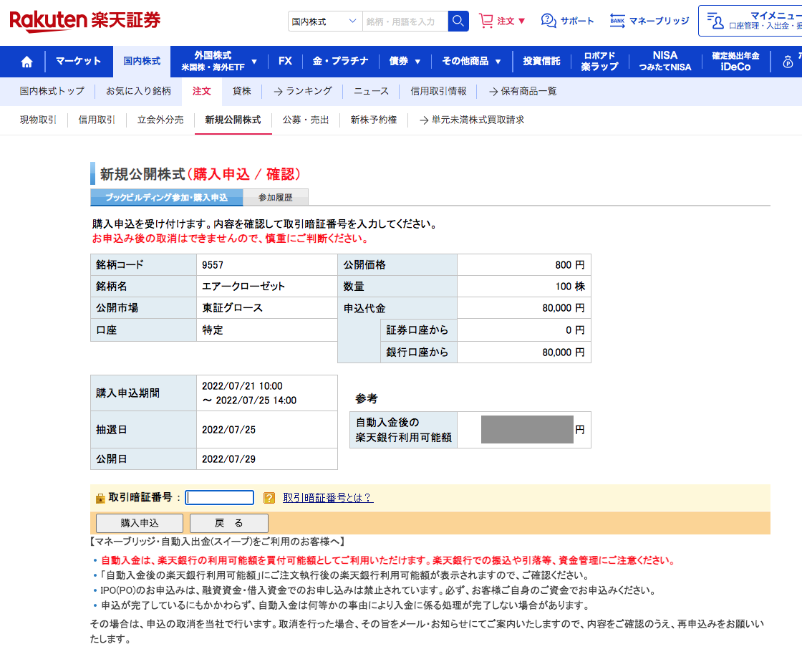Select the 信用取引 sub-tab
The width and height of the screenshot is (802, 672).
(x=97, y=120)
